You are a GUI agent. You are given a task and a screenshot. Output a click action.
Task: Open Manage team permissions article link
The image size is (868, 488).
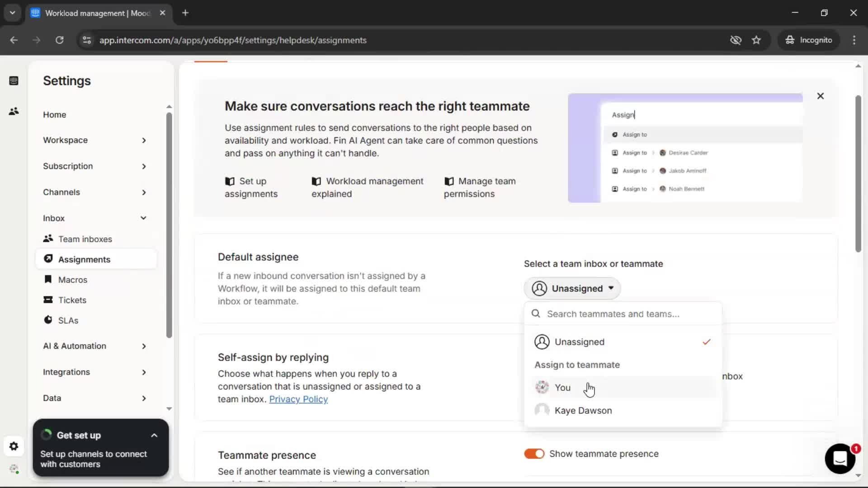[480, 188]
